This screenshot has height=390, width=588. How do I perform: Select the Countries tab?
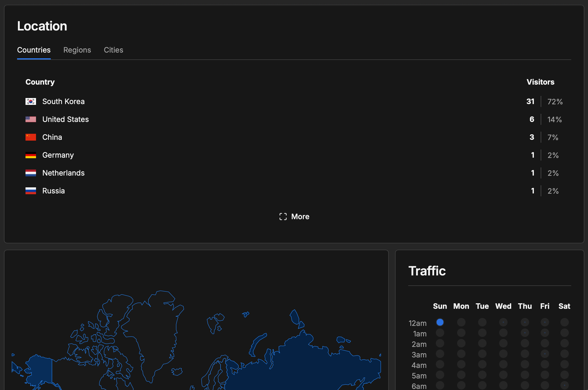click(x=34, y=50)
